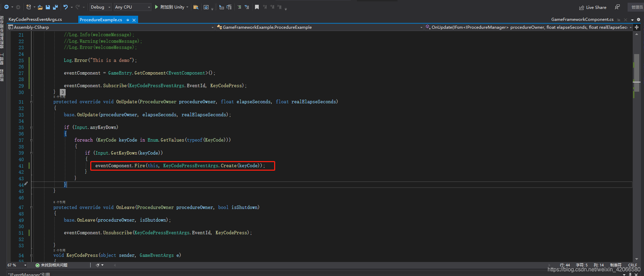The image size is (644, 276).
Task: Collapse the OnLeave method outline
Action: 31,207
